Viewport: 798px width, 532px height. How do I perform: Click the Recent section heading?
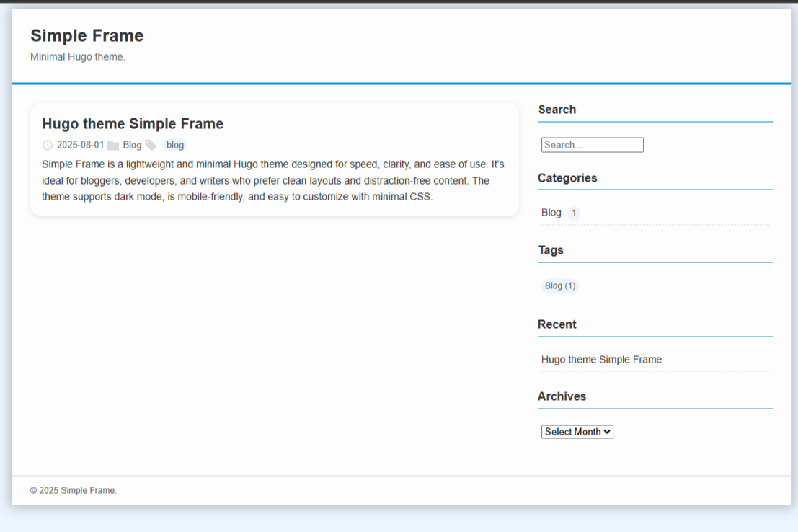(x=557, y=324)
